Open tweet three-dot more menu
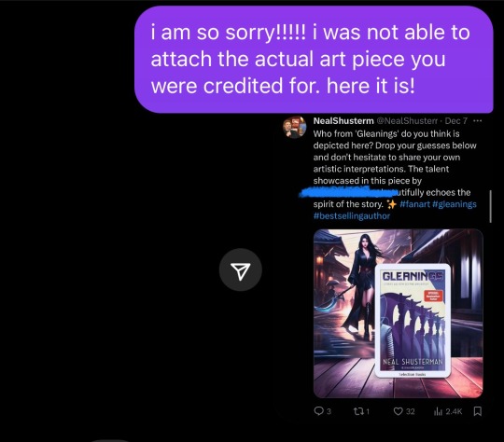The width and height of the screenshot is (504, 442). click(x=478, y=121)
